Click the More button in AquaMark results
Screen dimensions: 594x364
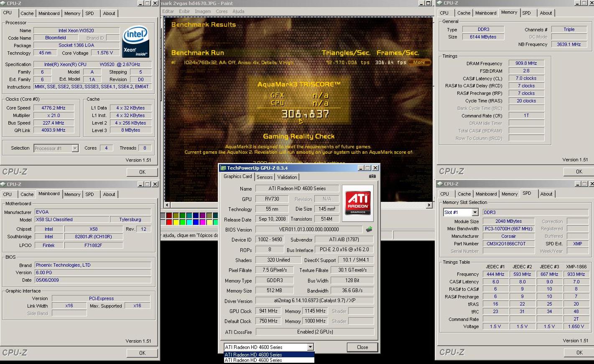point(419,62)
